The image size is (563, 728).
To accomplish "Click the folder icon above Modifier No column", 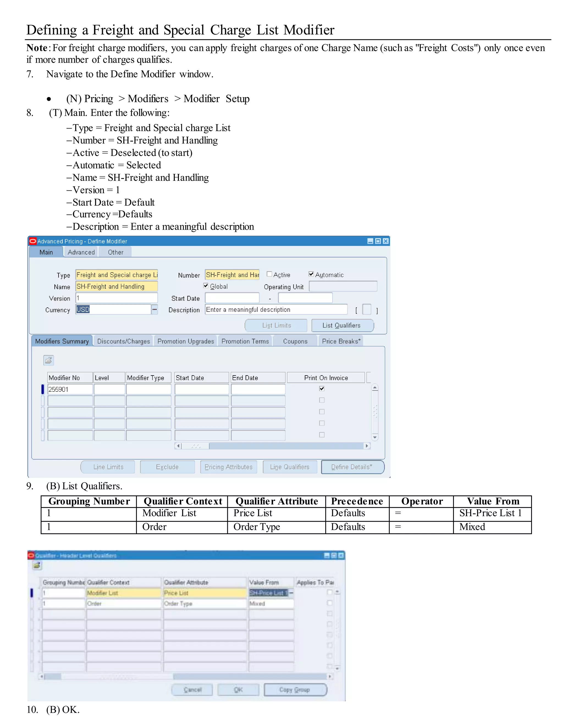I will click(x=48, y=360).
